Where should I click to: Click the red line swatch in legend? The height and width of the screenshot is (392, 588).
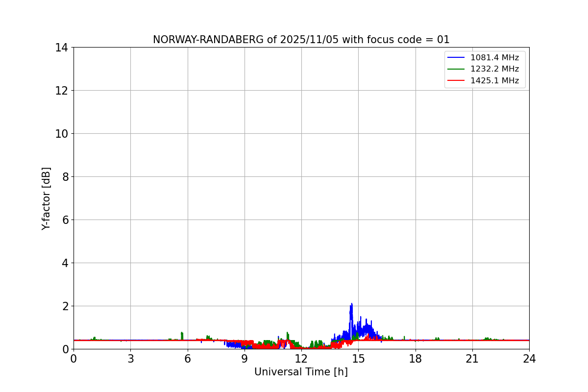click(456, 81)
